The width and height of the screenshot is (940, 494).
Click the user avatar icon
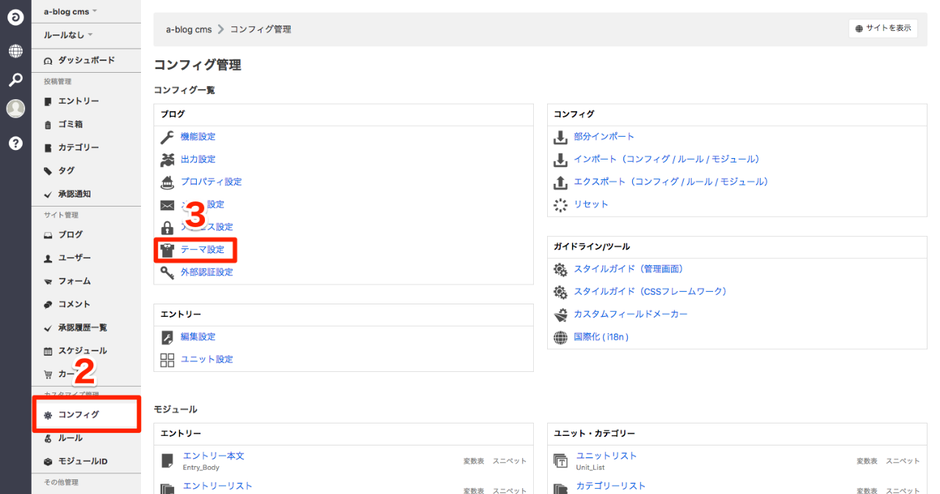coord(16,109)
